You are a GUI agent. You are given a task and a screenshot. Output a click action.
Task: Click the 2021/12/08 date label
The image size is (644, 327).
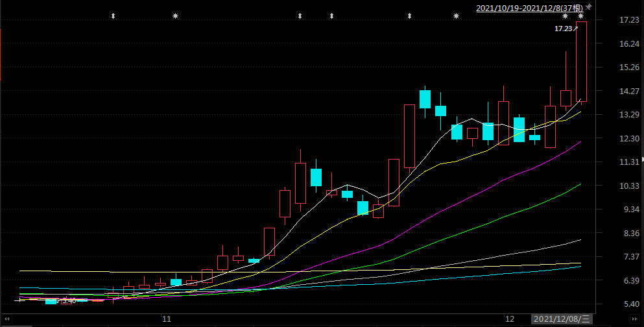click(x=562, y=319)
